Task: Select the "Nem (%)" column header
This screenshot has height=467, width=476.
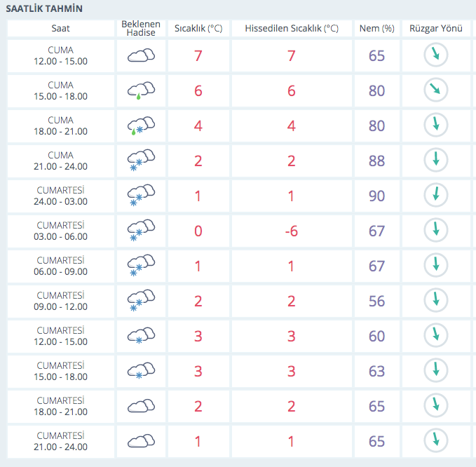Action: click(376, 29)
